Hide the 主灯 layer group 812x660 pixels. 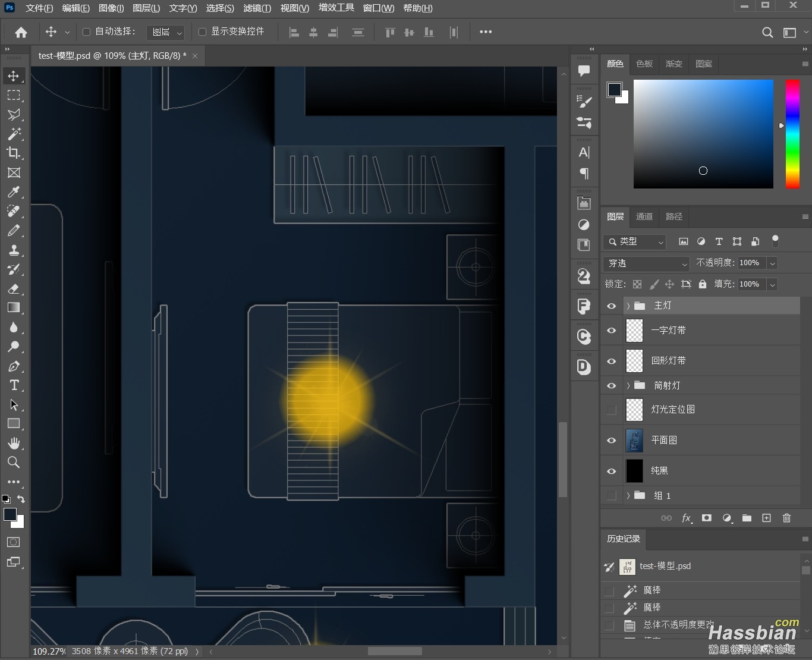point(611,306)
